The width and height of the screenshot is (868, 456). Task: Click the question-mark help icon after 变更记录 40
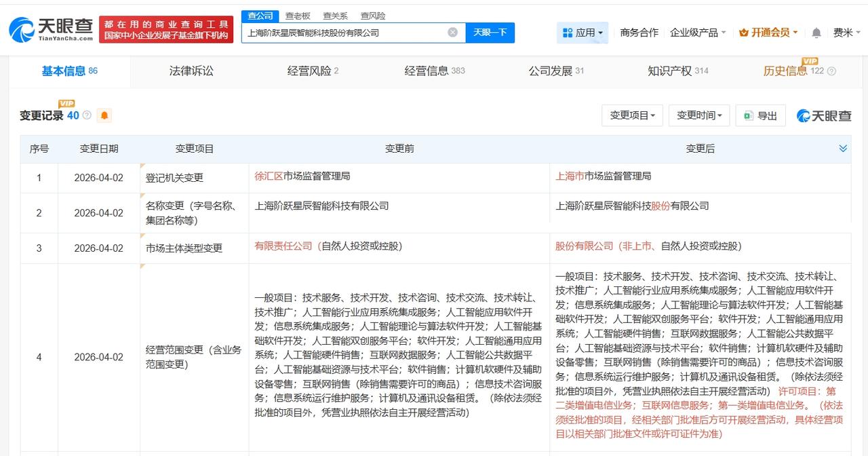85,115
